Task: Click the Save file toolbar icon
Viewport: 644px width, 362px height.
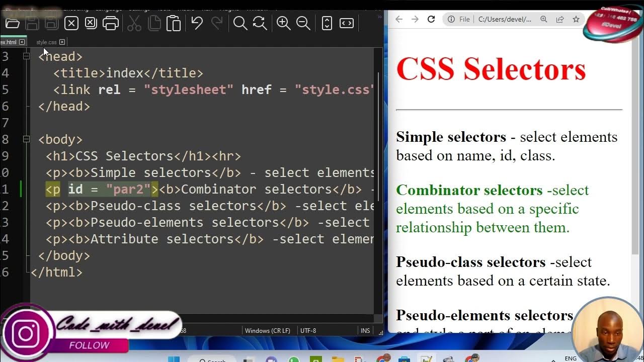Action: tap(32, 23)
